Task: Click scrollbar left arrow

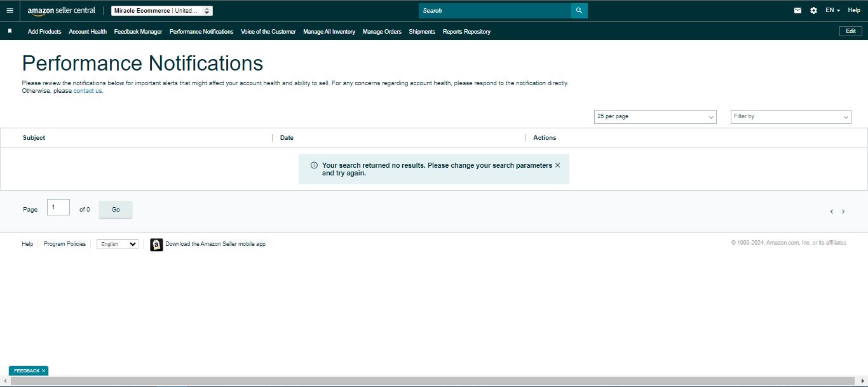Action: pos(4,381)
